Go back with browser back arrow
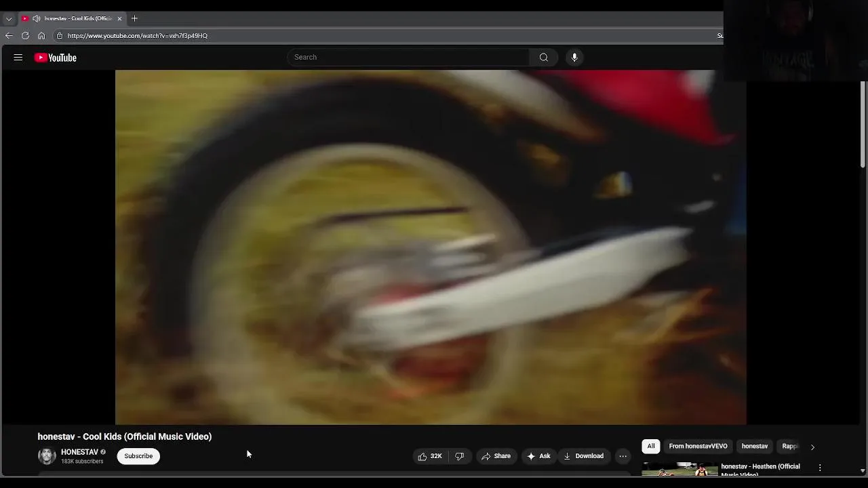 pos(9,35)
